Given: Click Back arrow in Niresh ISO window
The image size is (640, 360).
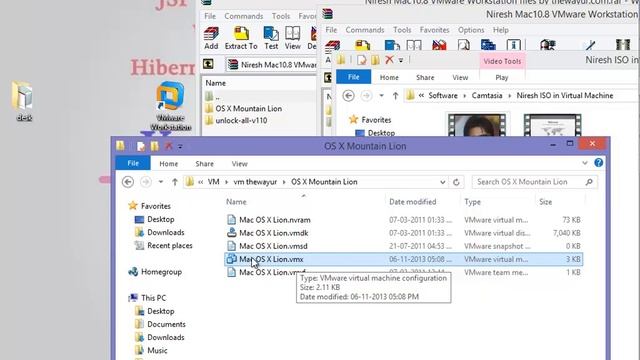Looking at the screenshot, I should [x=348, y=96].
